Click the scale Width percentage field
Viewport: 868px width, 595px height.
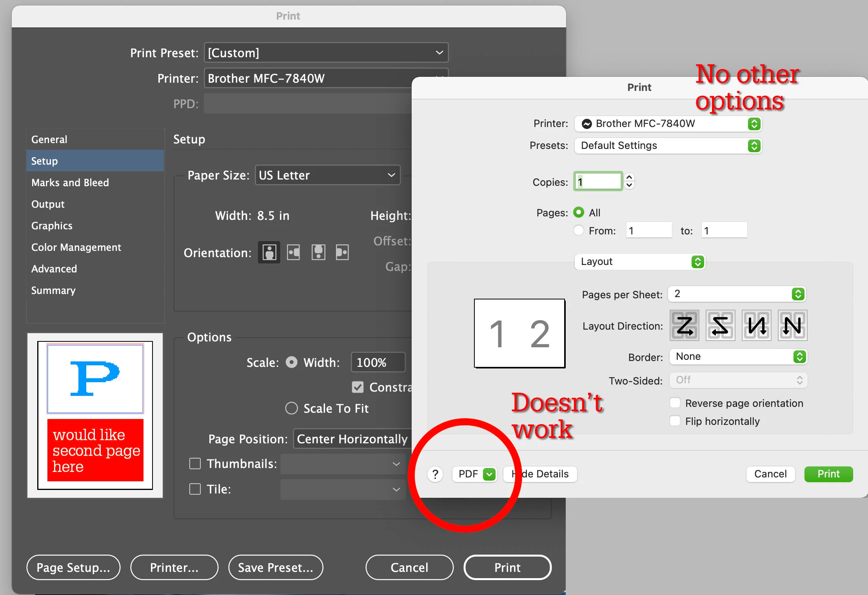point(378,363)
